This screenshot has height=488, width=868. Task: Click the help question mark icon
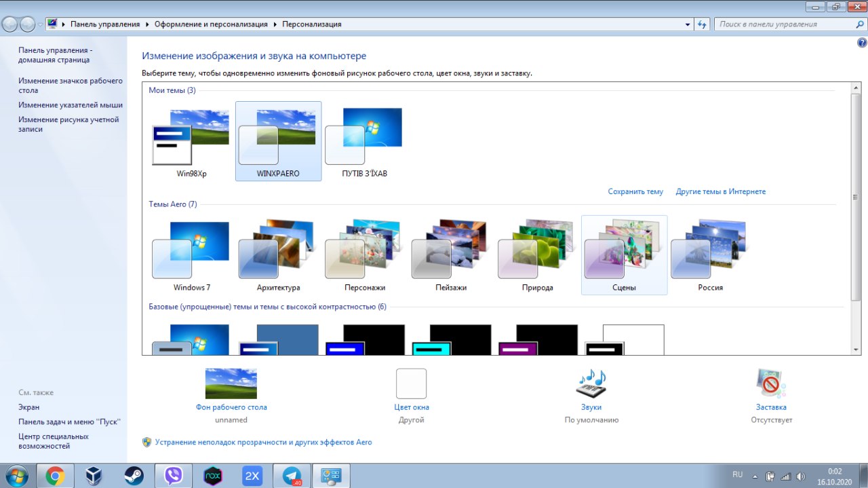coord(862,43)
